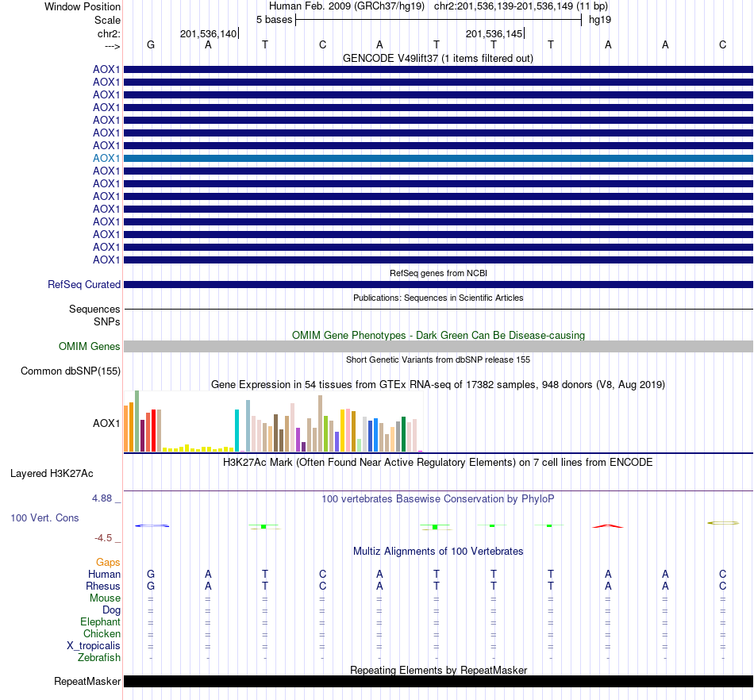Open the 100 Vert. Cons track label

[44, 517]
